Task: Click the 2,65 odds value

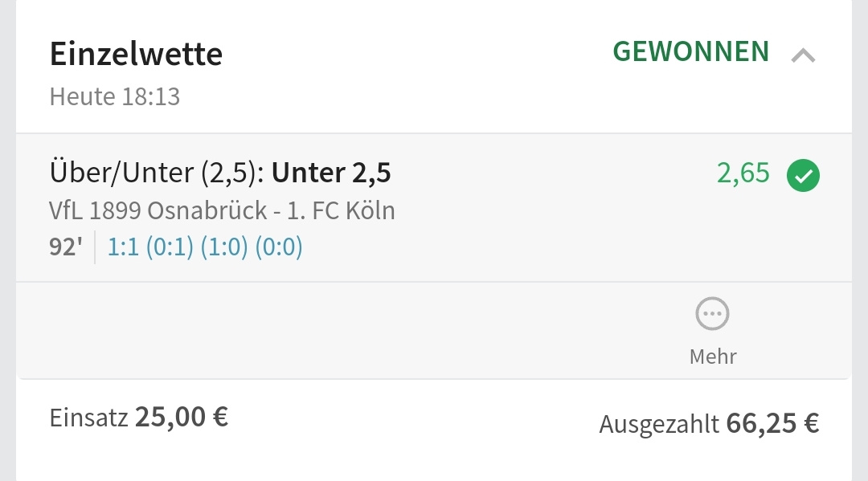Action: pyautogui.click(x=743, y=173)
